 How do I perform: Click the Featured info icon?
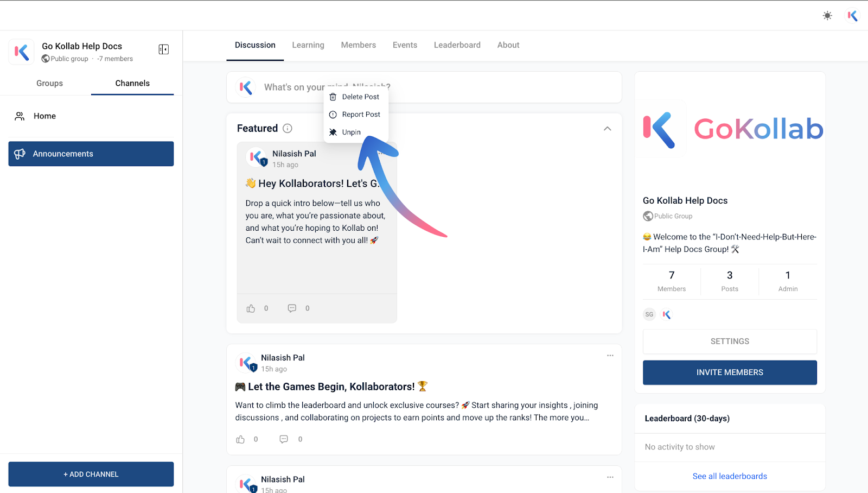pyautogui.click(x=288, y=129)
